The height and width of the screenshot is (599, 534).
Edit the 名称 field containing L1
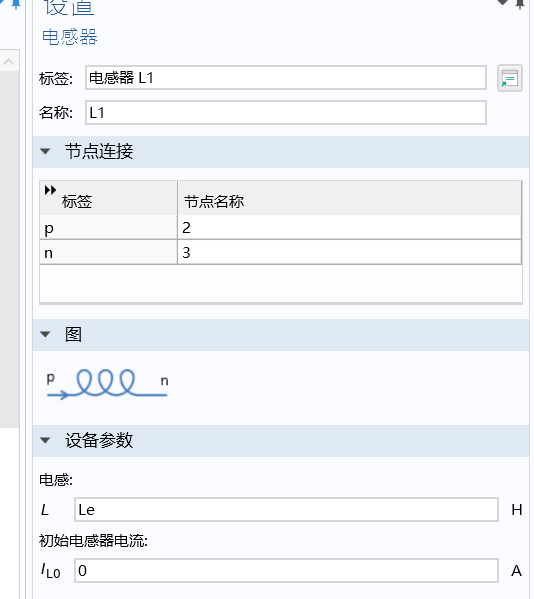[286, 113]
